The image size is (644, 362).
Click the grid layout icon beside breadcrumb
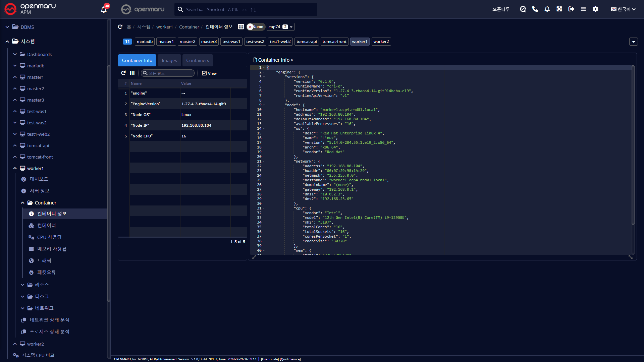click(241, 27)
